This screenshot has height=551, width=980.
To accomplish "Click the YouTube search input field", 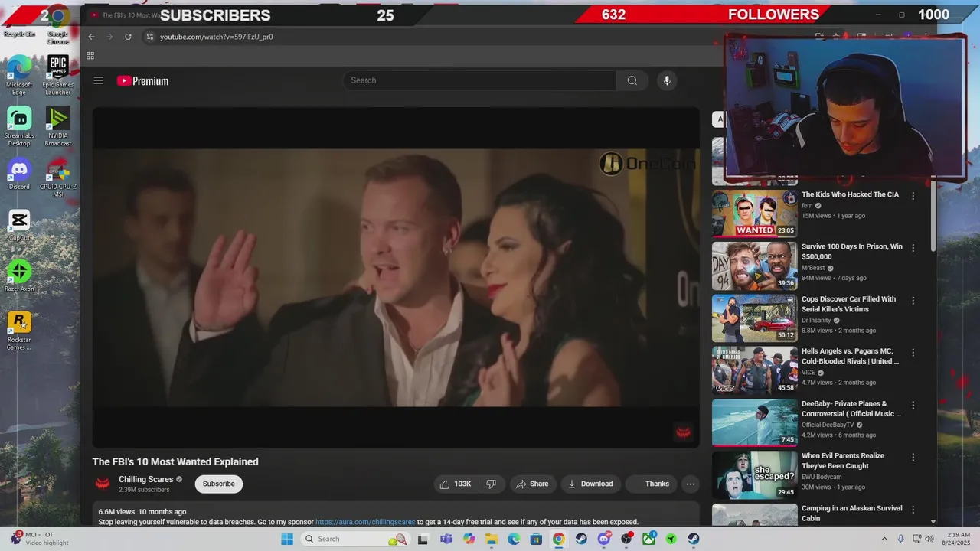I will pos(480,80).
